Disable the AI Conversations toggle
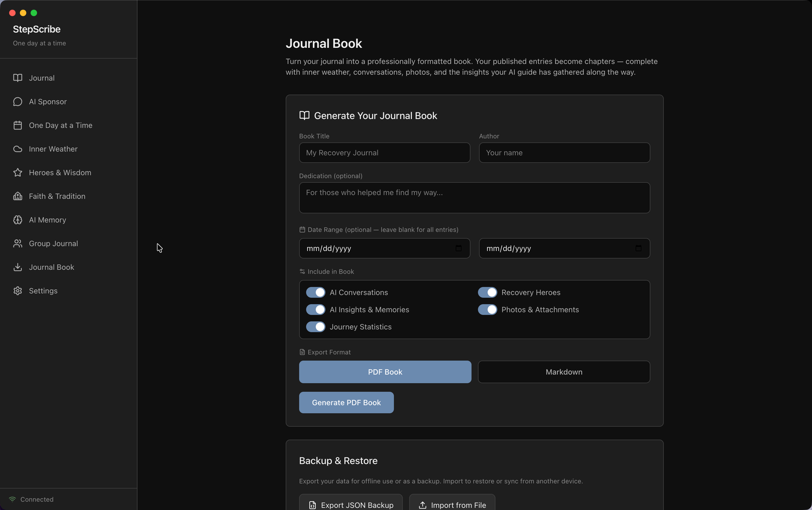812x510 pixels. coord(316,292)
